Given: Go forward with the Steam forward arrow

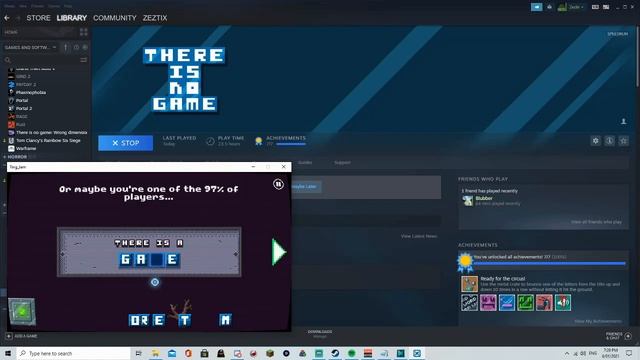Looking at the screenshot, I should 18,18.
